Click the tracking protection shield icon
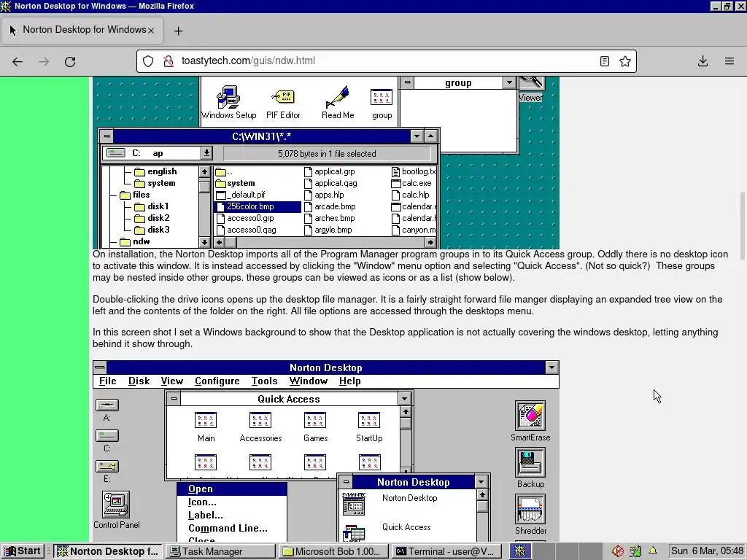The image size is (747, 560). click(148, 61)
